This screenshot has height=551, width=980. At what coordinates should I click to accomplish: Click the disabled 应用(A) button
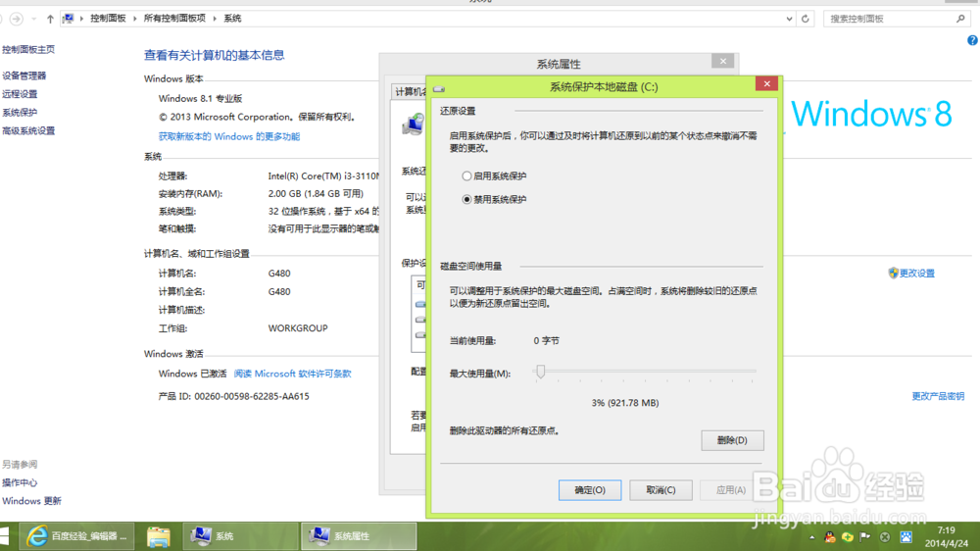point(731,489)
